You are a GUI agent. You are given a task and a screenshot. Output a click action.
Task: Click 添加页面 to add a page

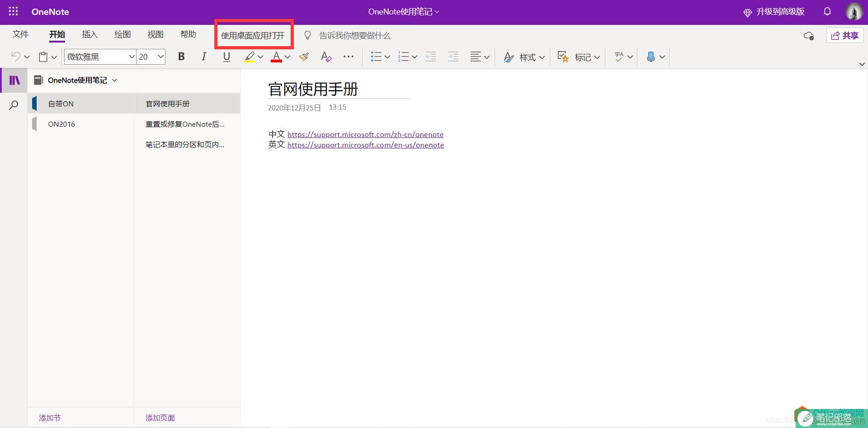(x=160, y=418)
